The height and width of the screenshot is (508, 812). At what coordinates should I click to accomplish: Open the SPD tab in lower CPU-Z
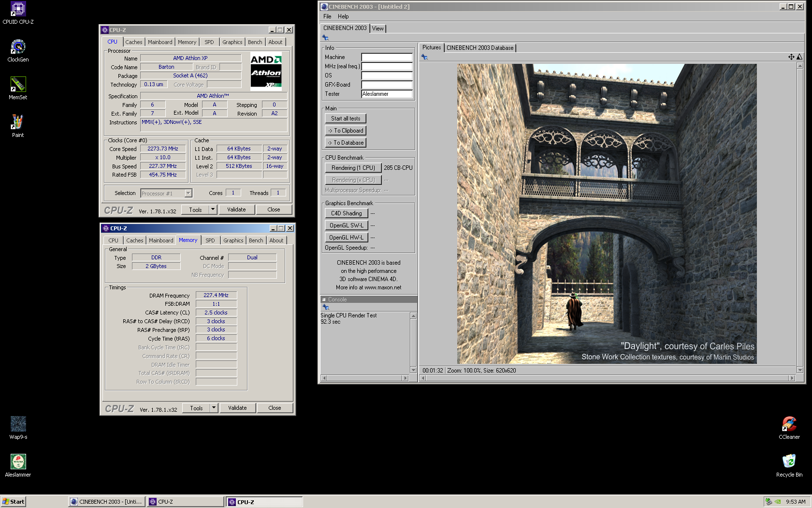click(210, 240)
